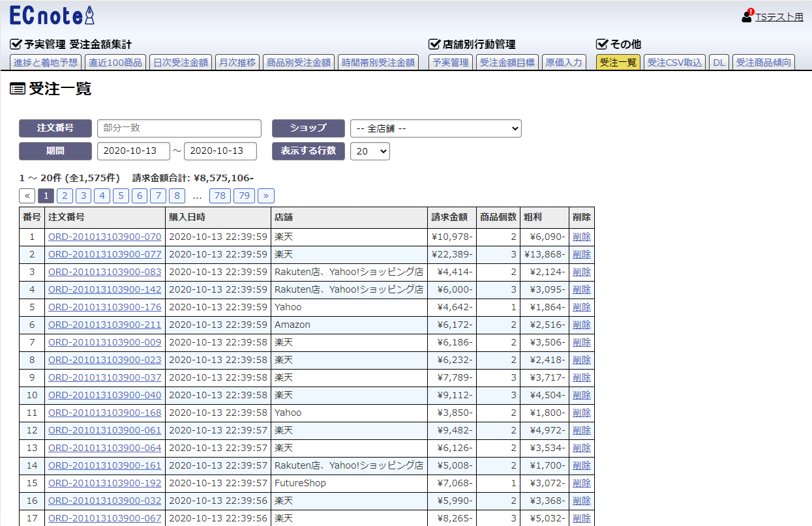
Task: Click the start date field of 期間
Action: coord(134,151)
